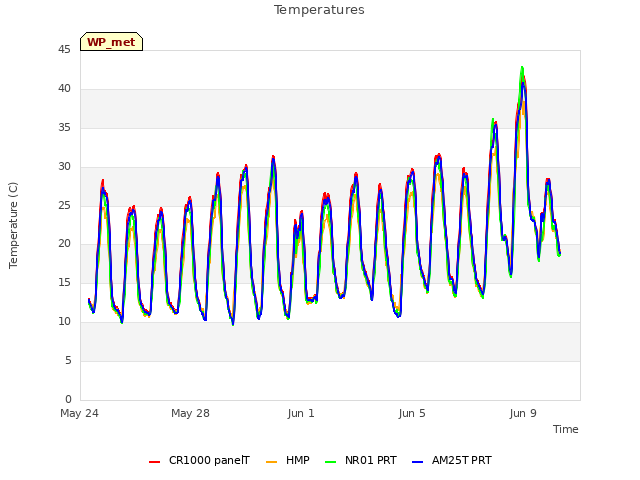Screen dimensions: 640x480
Task: Toggle the CR1000 panelT legend entry
Action: click(x=199, y=460)
